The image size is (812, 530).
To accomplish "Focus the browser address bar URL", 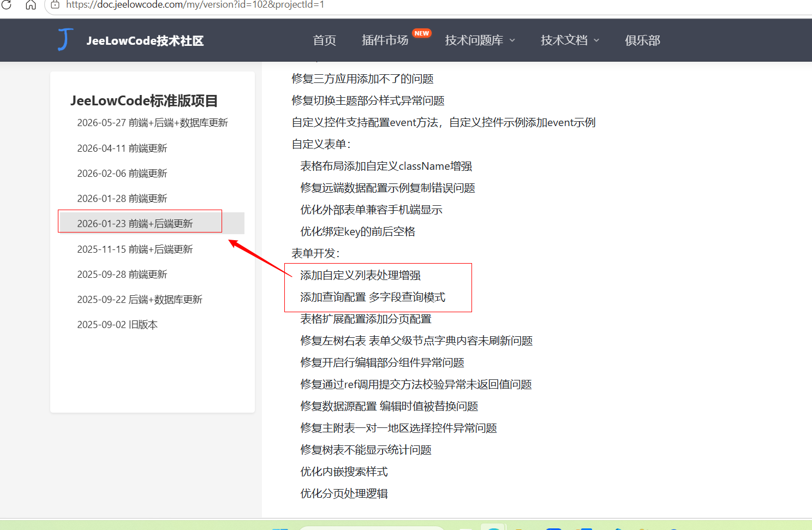I will tap(195, 4).
